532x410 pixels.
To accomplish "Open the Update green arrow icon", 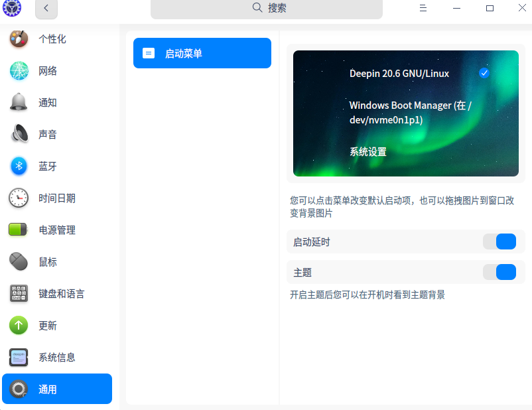I will (19, 325).
